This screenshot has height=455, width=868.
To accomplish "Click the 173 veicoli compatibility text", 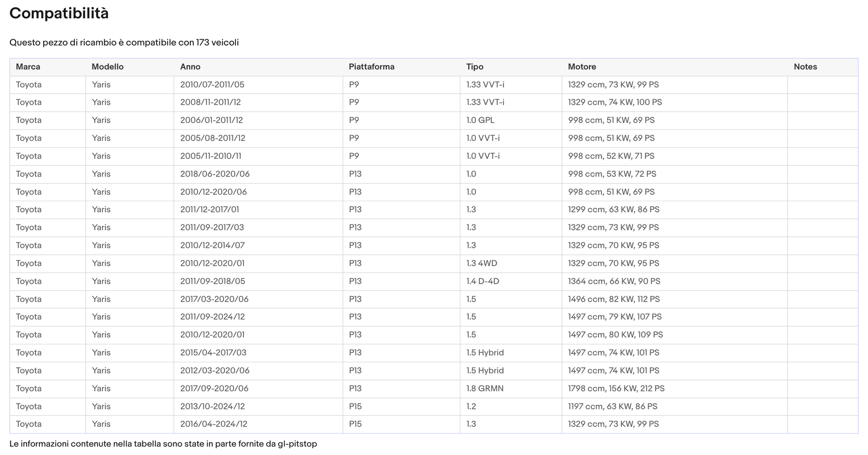I will [217, 43].
